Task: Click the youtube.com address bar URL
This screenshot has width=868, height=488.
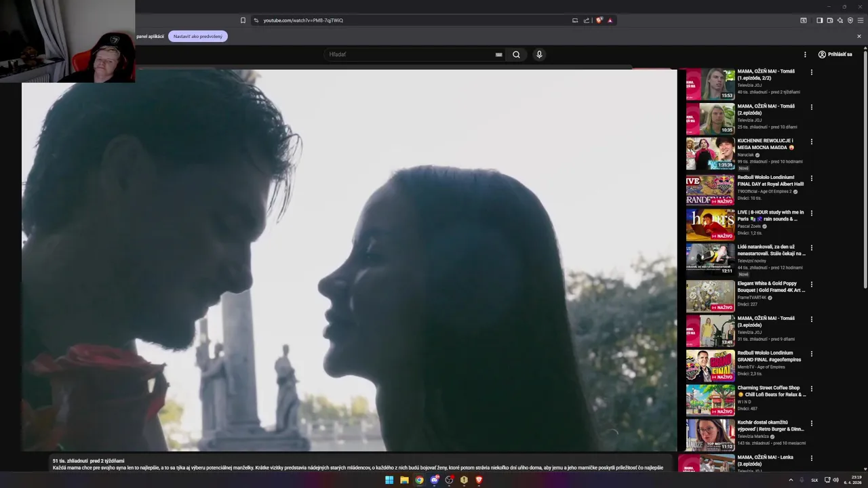Action: [x=303, y=20]
